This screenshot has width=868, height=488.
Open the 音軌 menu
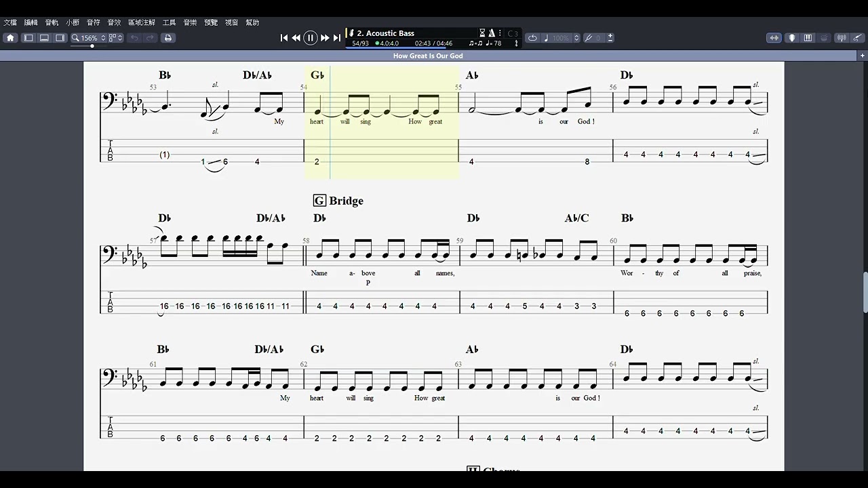52,22
